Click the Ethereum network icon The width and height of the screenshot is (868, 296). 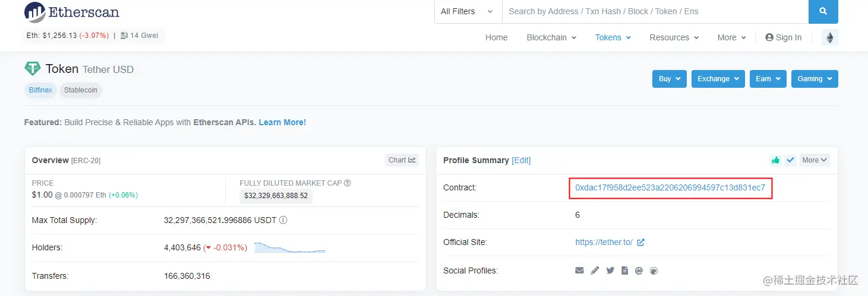coord(830,38)
